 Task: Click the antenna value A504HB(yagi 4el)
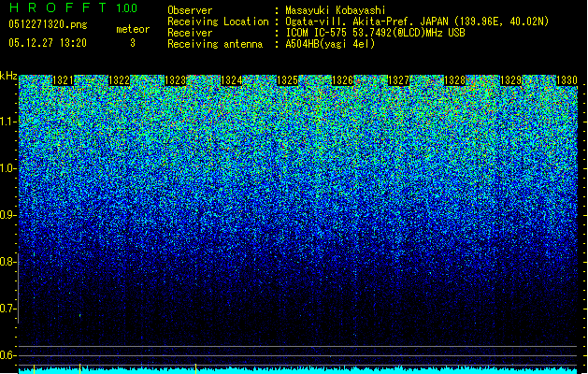tap(330, 44)
